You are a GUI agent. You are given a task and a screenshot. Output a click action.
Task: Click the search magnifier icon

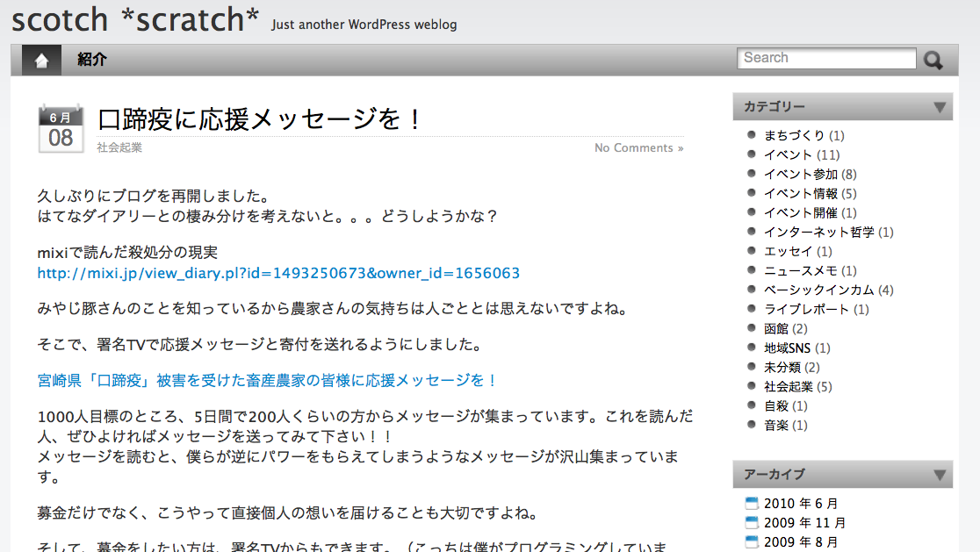point(933,59)
